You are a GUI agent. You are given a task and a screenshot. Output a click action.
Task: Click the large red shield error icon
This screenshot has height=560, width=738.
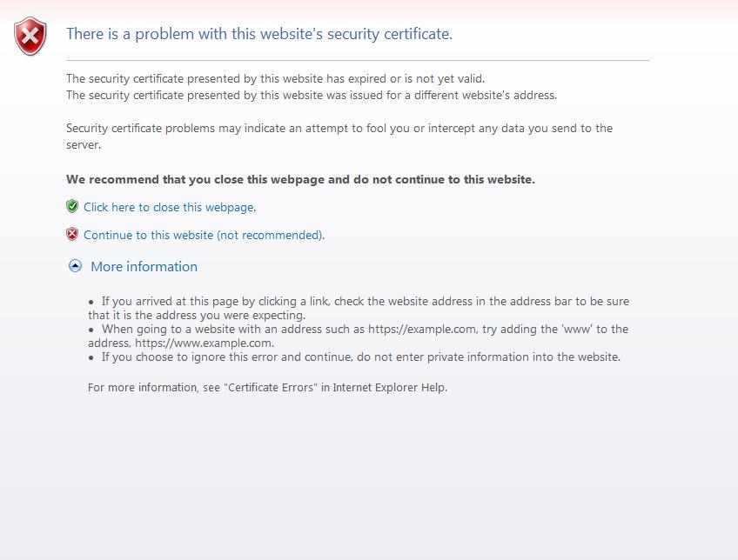point(30,37)
